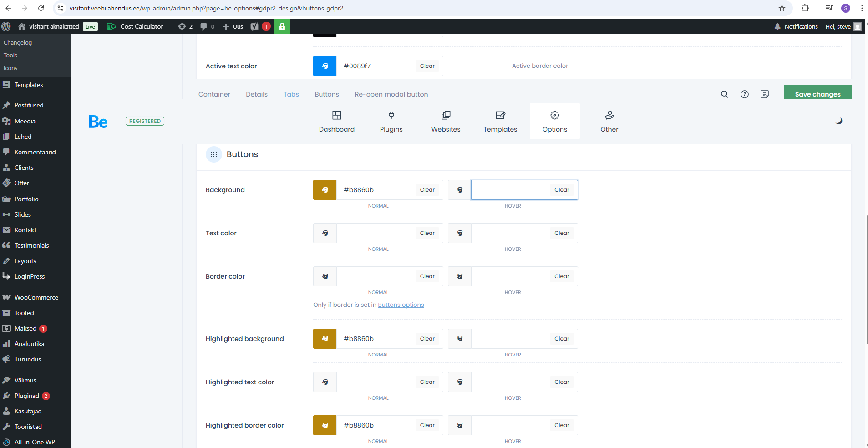This screenshot has height=448, width=868.
Task: Open the Plugins plug icon
Action: 391,116
